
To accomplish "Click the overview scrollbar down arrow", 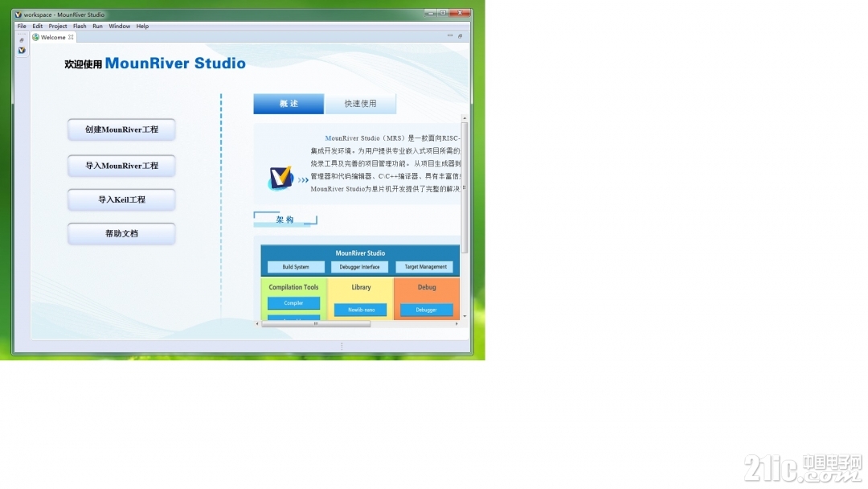I will click(465, 316).
